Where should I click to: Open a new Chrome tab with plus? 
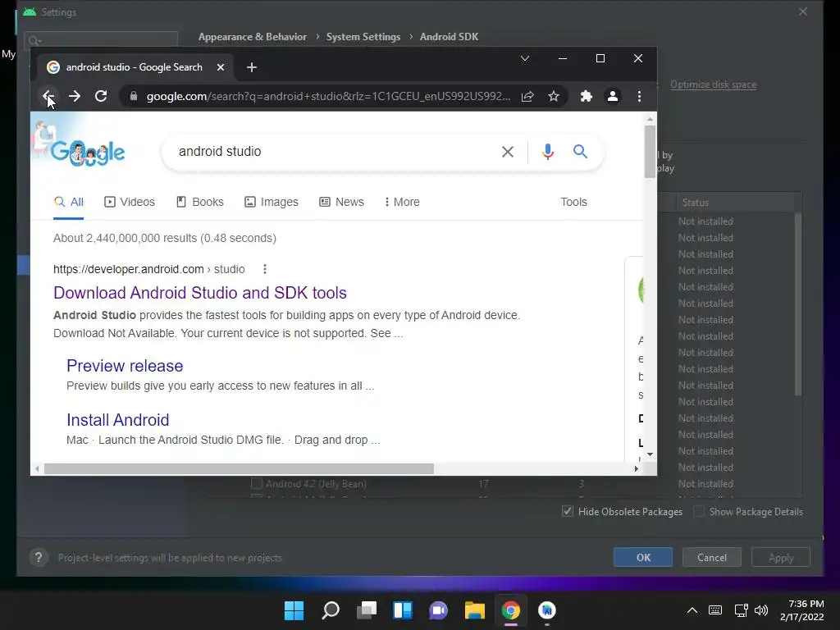point(252,67)
